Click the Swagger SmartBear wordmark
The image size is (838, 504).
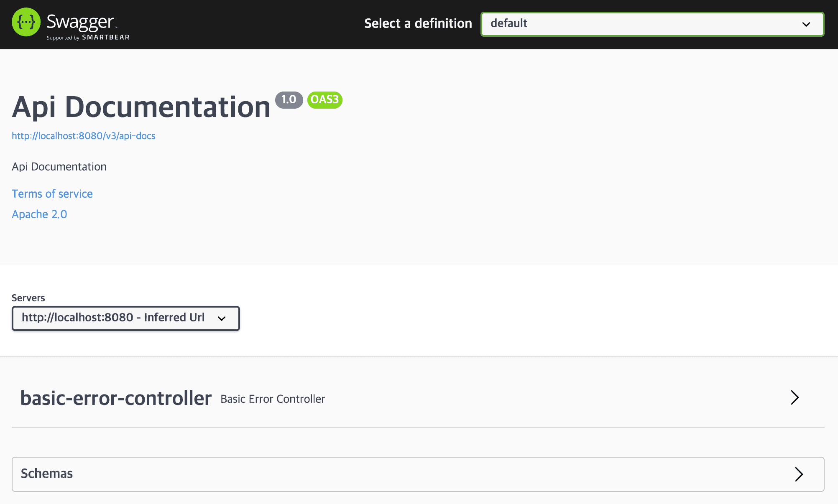tap(87, 26)
